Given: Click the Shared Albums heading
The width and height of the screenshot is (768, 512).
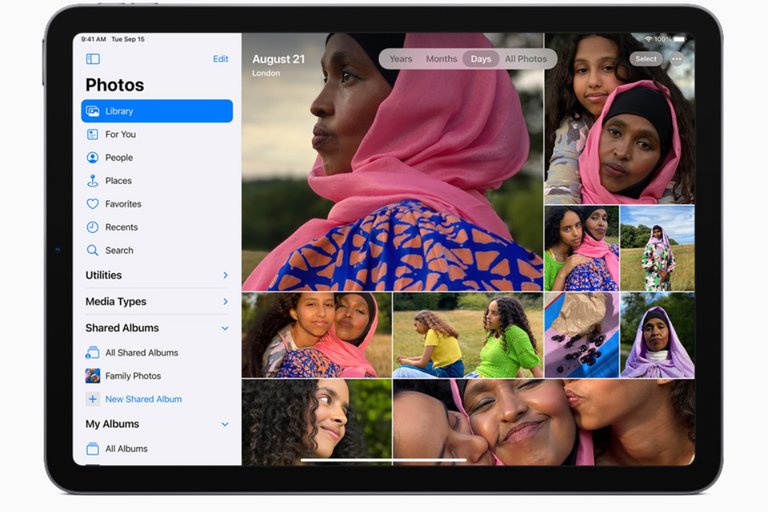Looking at the screenshot, I should pos(122,328).
